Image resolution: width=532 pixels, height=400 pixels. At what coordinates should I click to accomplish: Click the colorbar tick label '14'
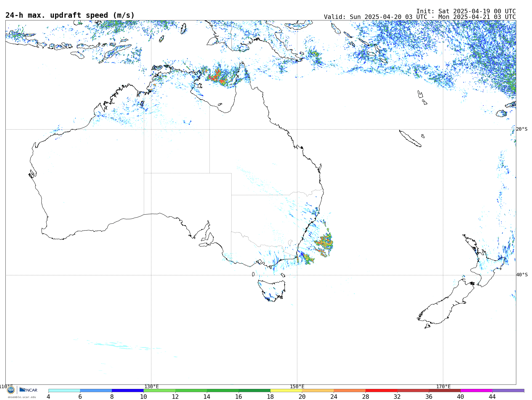[207, 397]
